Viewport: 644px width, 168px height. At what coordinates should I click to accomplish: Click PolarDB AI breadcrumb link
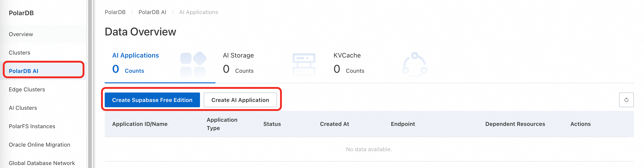pos(152,12)
